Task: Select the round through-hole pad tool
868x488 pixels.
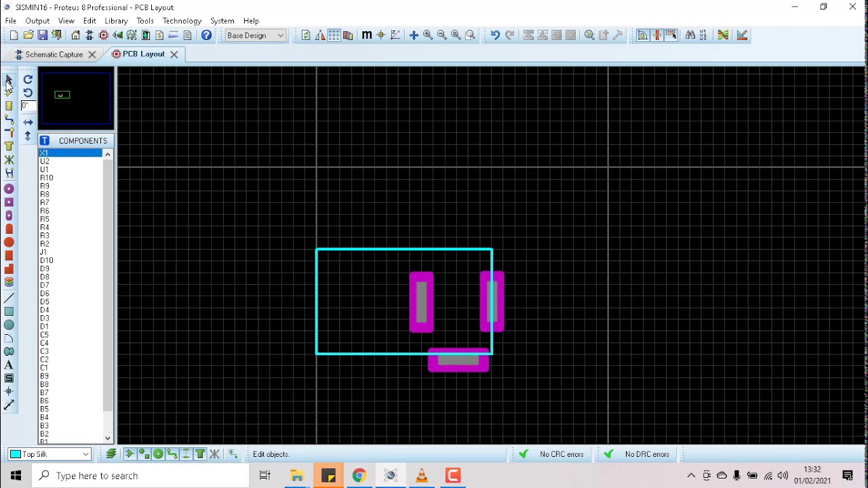Action: [9, 189]
